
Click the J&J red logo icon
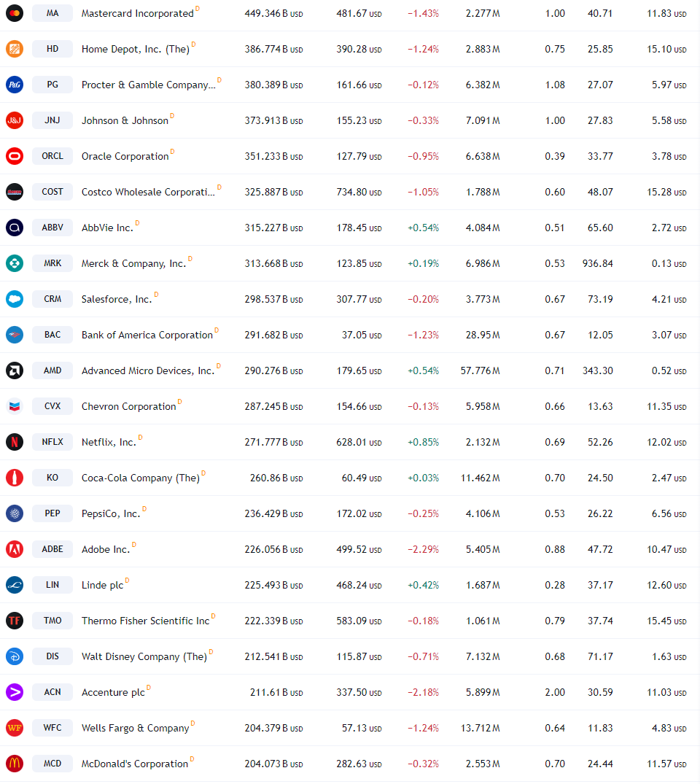(x=15, y=120)
